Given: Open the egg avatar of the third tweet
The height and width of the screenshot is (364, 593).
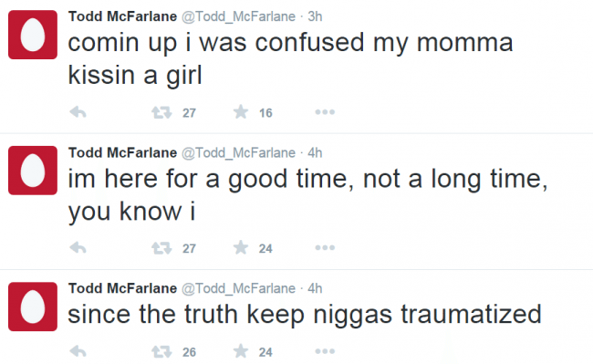Looking at the screenshot, I should coord(33,307).
